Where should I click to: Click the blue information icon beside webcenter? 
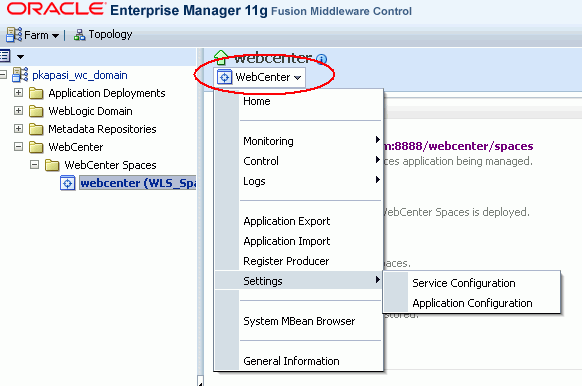tap(321, 59)
